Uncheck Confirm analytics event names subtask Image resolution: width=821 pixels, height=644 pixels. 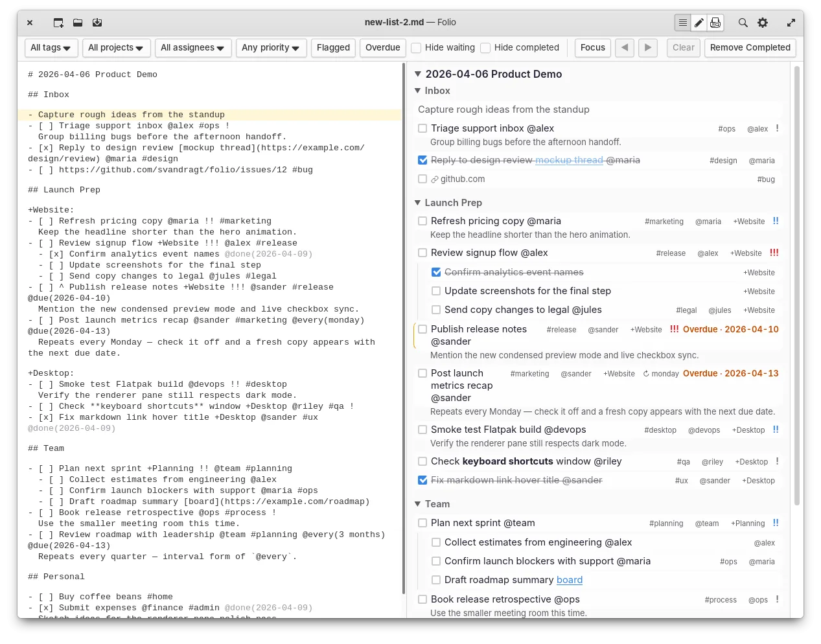tap(436, 272)
